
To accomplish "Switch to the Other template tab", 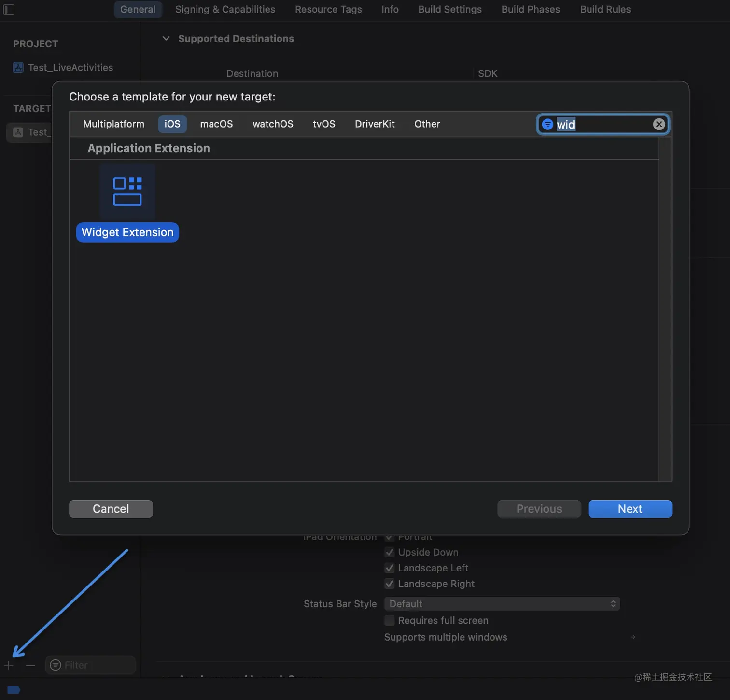I will 427,124.
